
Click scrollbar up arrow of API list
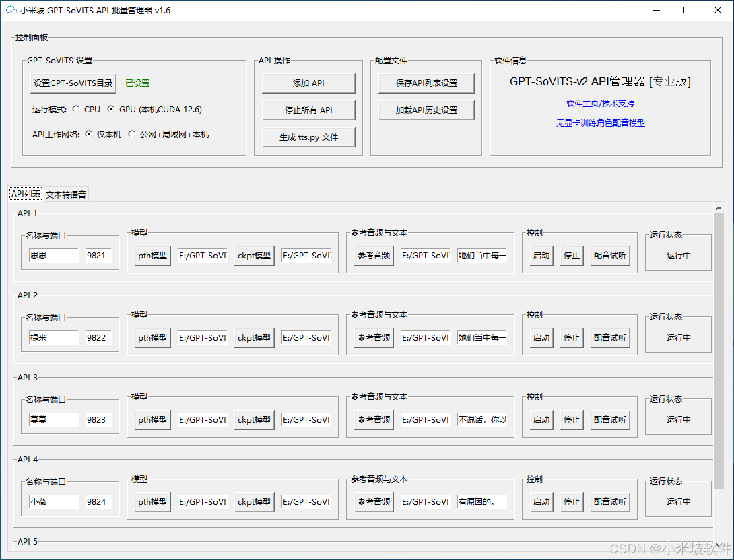point(719,208)
